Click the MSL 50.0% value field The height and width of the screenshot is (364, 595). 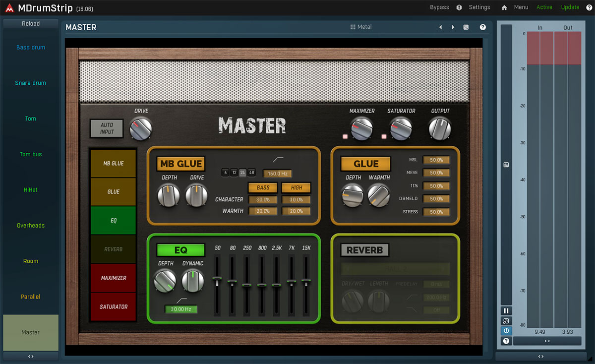tap(436, 160)
